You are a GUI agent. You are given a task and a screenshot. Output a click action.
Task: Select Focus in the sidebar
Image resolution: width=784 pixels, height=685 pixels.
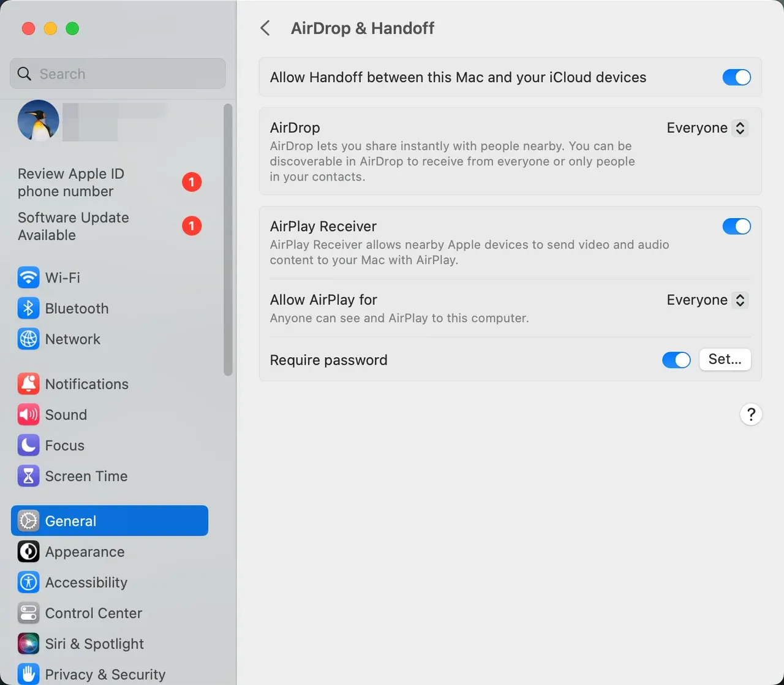(x=110, y=445)
